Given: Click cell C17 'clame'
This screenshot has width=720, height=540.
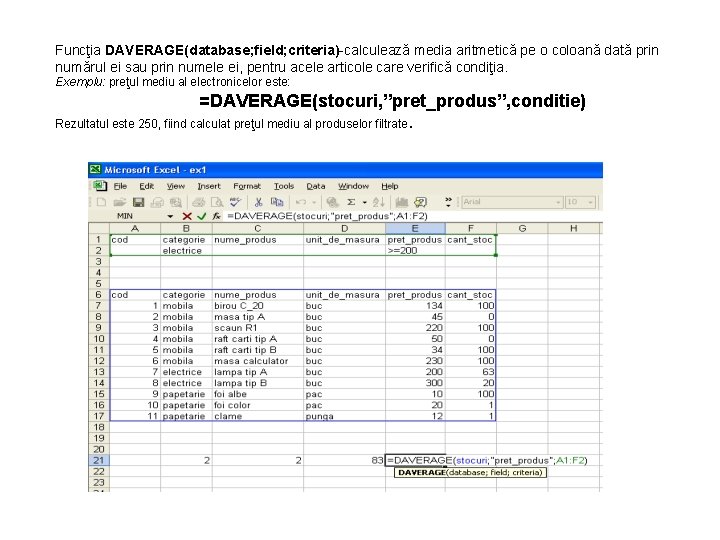Looking at the screenshot, I should [258, 416].
